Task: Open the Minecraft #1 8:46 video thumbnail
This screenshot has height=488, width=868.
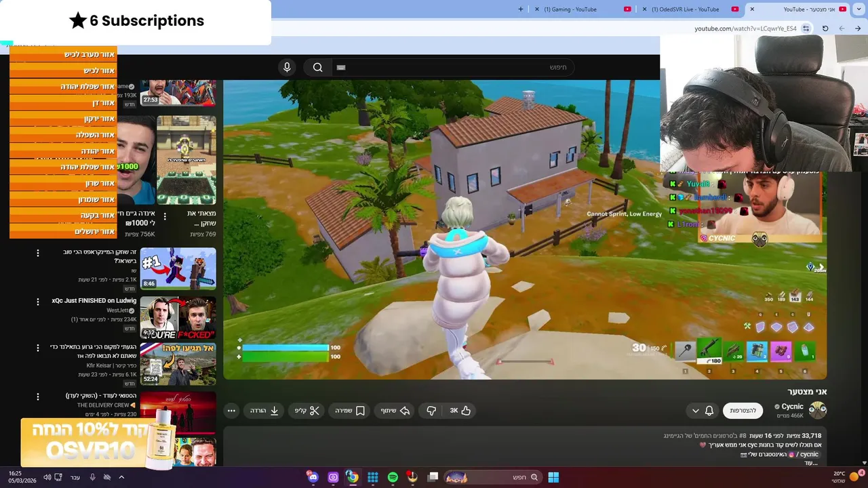Action: (x=178, y=268)
